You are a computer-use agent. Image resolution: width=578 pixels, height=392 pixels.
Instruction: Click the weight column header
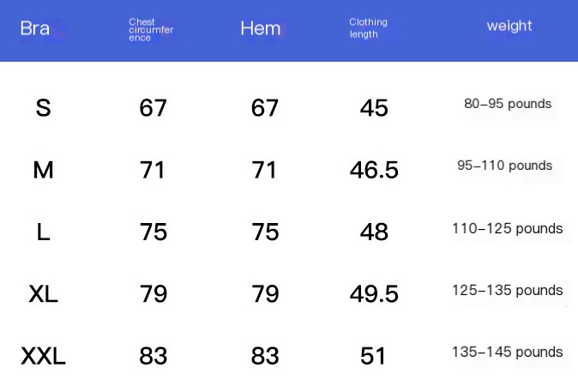(x=509, y=26)
